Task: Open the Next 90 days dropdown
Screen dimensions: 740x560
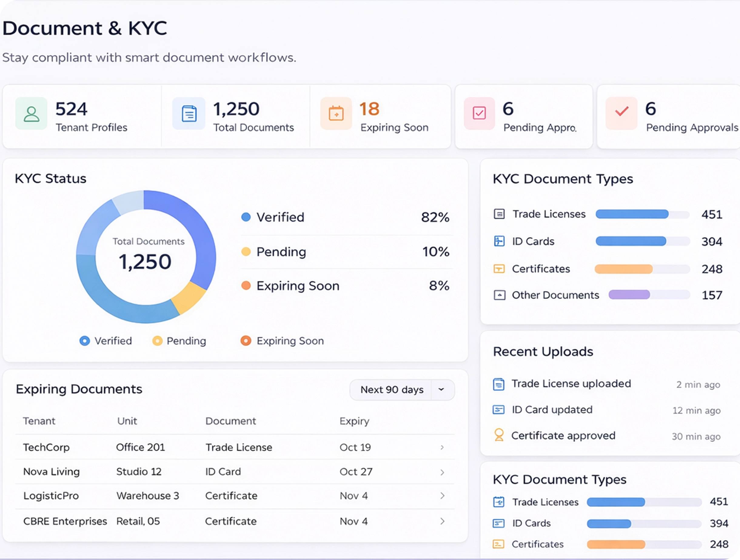Action: click(x=401, y=389)
